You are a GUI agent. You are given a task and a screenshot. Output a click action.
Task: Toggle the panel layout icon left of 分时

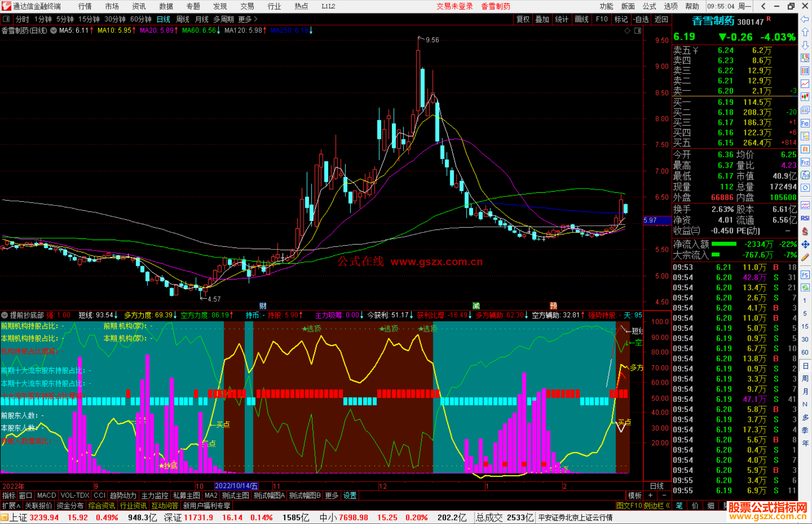(x=6, y=19)
